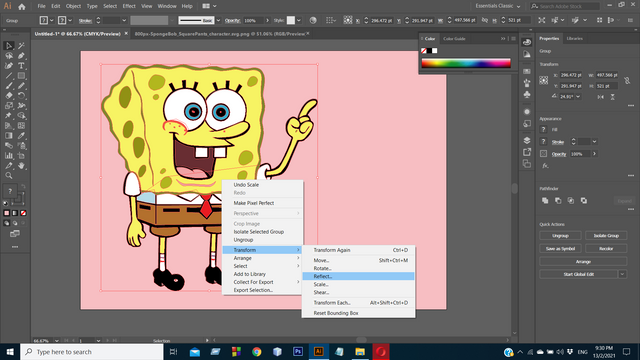
Task: Click Pathfinder Exclude shape icon
Action: tap(584, 201)
